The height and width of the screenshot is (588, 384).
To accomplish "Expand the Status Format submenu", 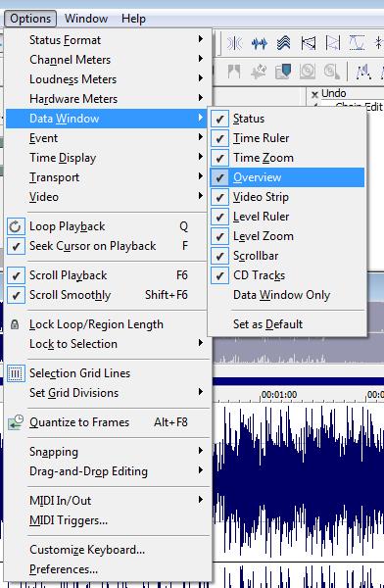I will [106, 40].
